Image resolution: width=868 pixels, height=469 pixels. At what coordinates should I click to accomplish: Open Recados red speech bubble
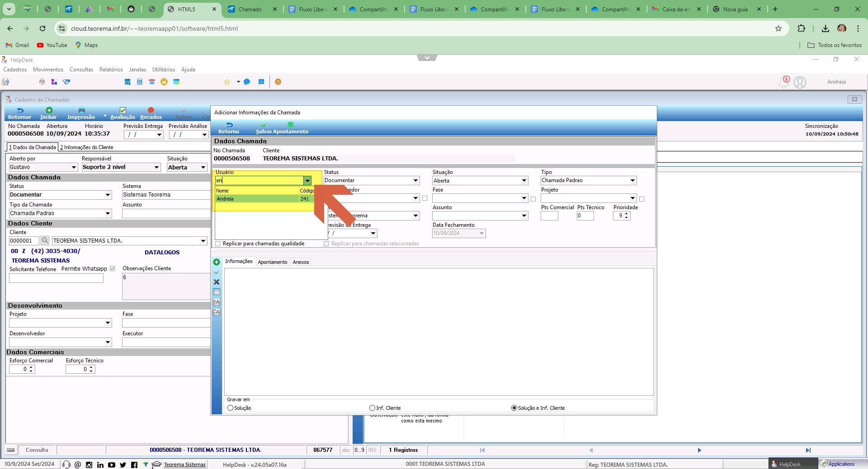[151, 110]
